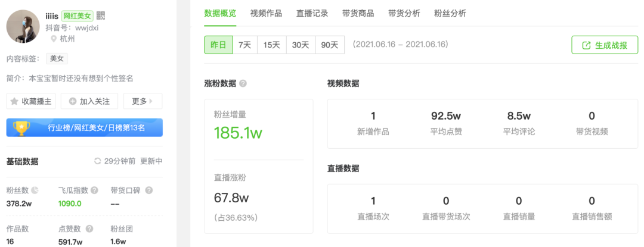Viewport: 644px width, 247px height.
Task: Click the help icon beside 带货口碑
Action: [x=149, y=190]
